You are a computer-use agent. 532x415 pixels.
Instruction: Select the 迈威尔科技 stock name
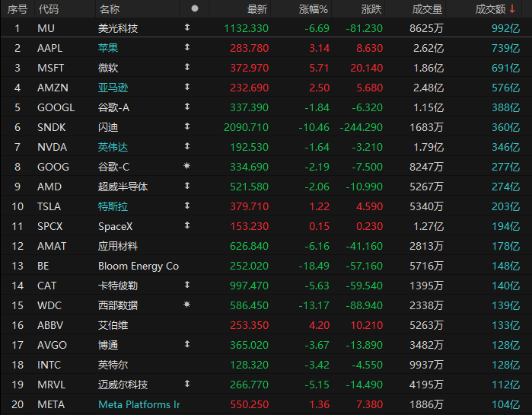(x=123, y=385)
